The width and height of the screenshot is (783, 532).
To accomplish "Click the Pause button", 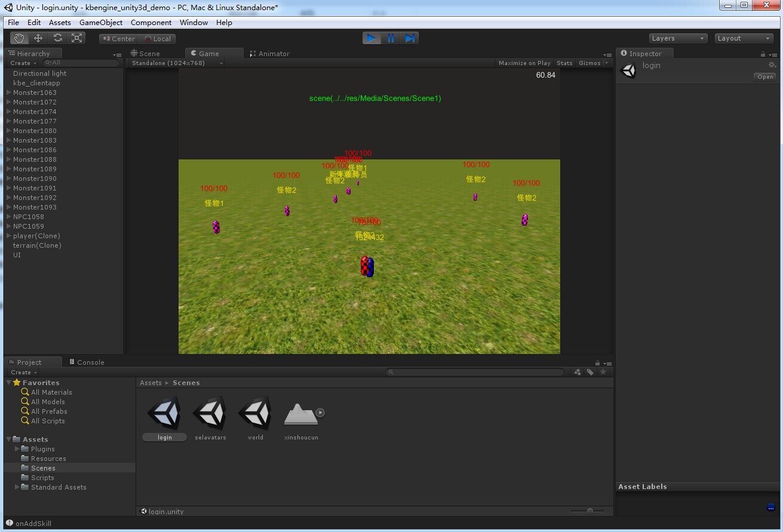I will tap(391, 38).
